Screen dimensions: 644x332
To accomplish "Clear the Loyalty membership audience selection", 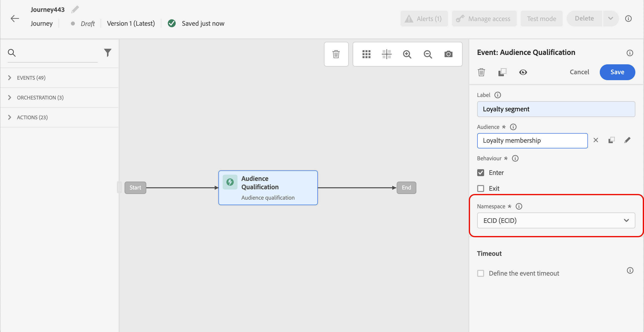I will 596,140.
